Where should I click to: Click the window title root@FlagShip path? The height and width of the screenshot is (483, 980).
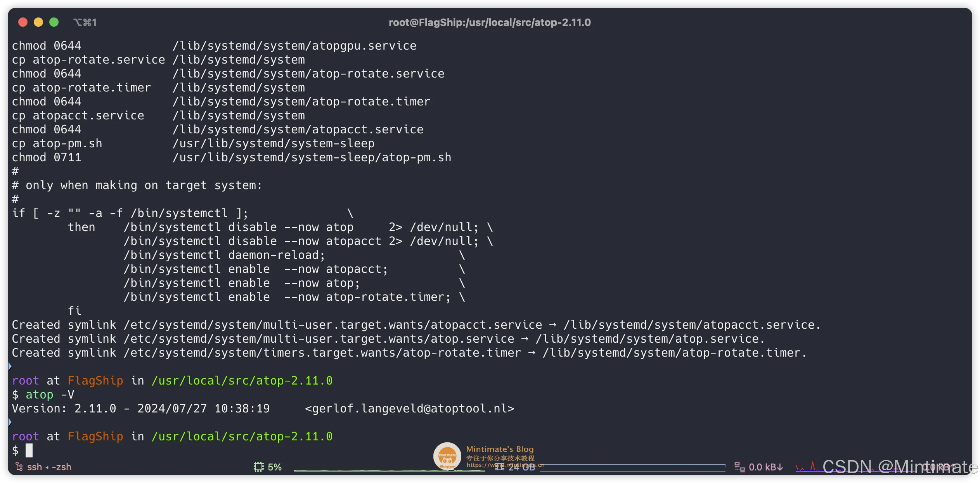pos(490,22)
